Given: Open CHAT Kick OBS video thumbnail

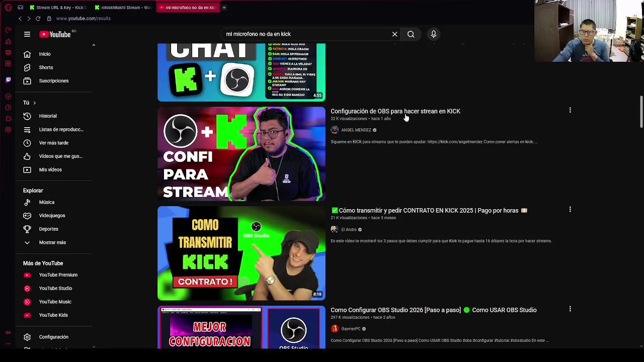Looking at the screenshot, I should click(242, 72).
